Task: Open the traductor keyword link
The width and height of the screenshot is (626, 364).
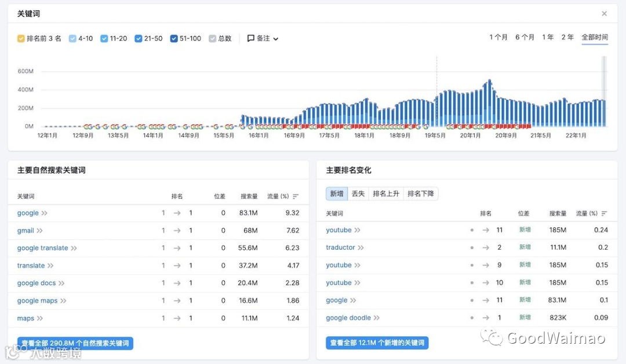Action: coord(340,247)
